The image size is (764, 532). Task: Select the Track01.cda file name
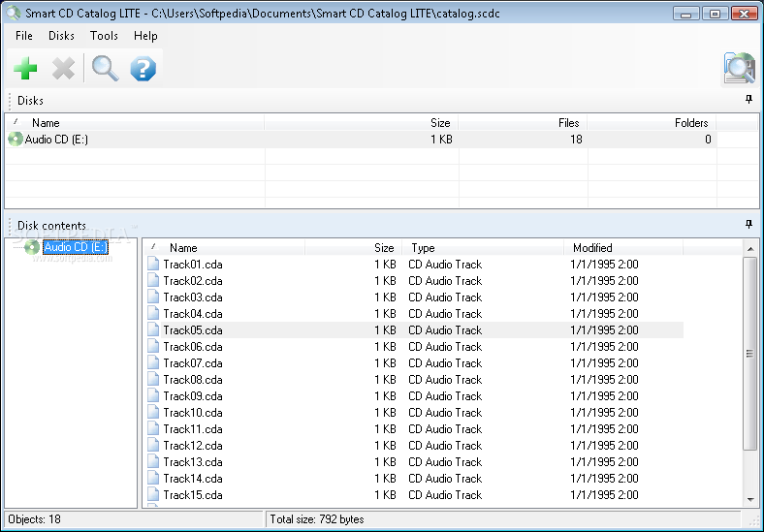point(193,264)
